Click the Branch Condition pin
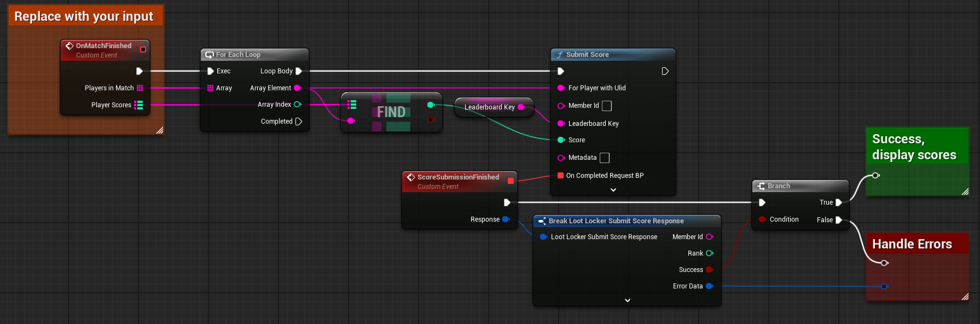 [762, 219]
